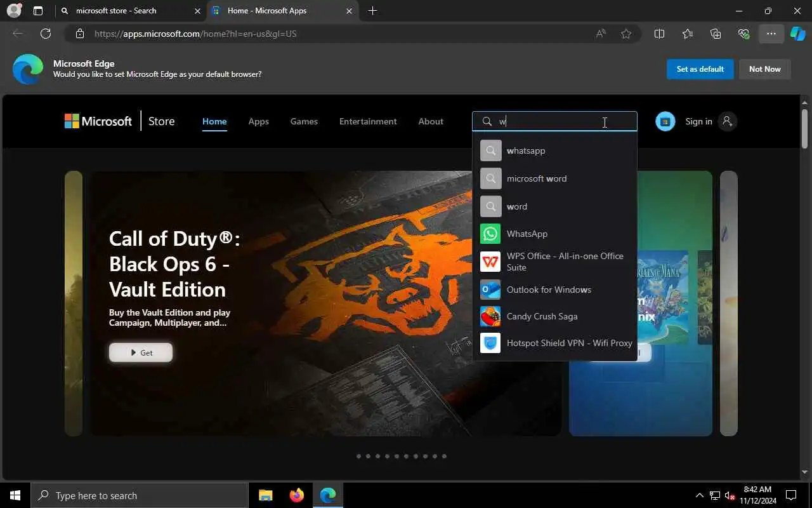Click the search magnifier in the store search box
The image size is (812, 508).
(487, 121)
